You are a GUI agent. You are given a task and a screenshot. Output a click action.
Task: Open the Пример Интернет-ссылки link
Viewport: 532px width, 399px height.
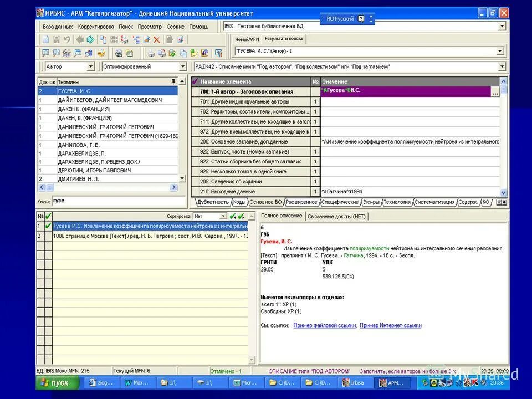(391, 325)
